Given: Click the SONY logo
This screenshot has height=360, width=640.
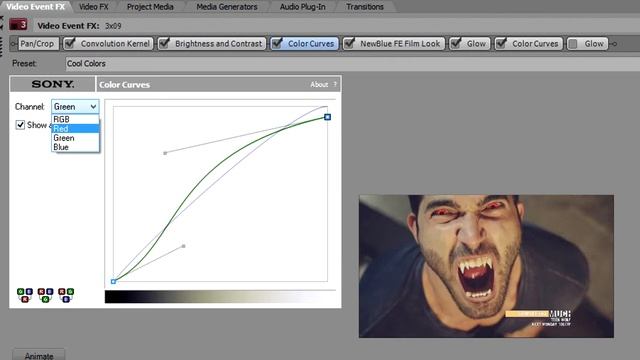Looking at the screenshot, I should click(53, 84).
